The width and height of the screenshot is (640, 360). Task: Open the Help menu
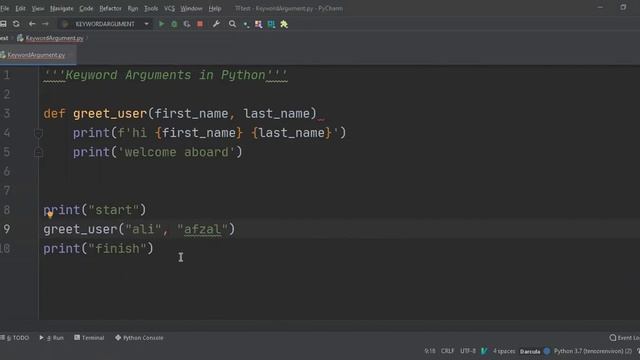(x=215, y=8)
